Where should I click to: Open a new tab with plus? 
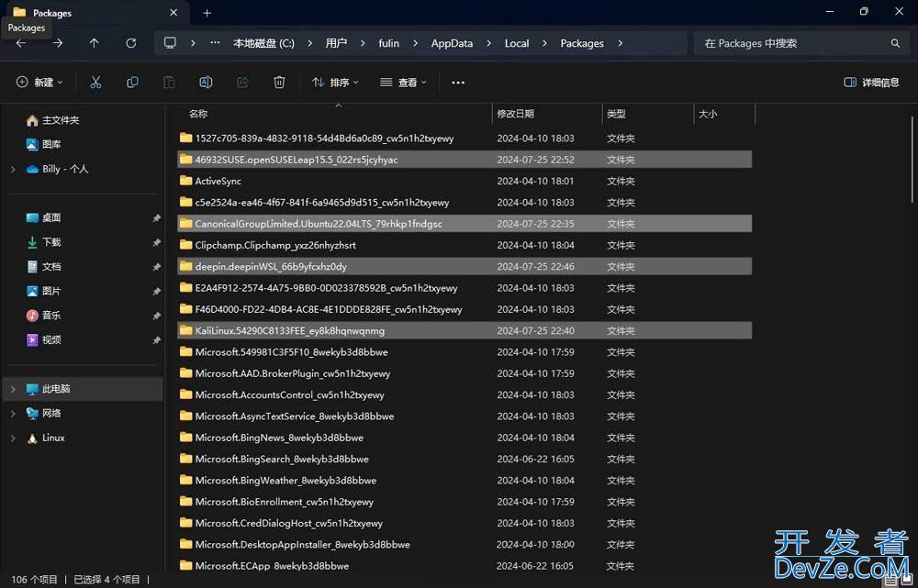pos(207,13)
